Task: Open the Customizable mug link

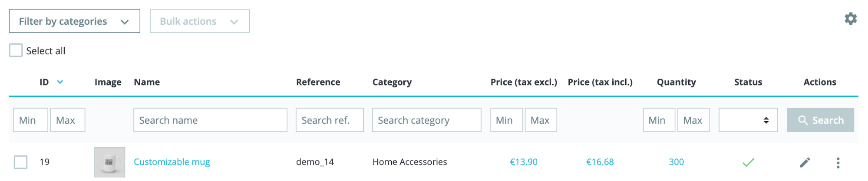Action: pyautogui.click(x=172, y=162)
